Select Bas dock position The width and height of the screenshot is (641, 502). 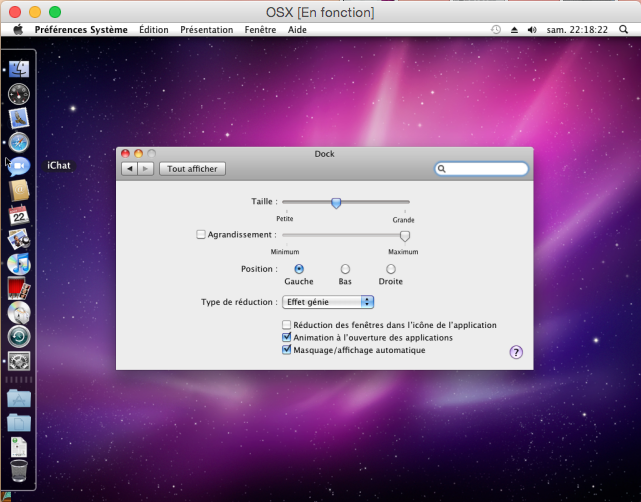tap(345, 269)
